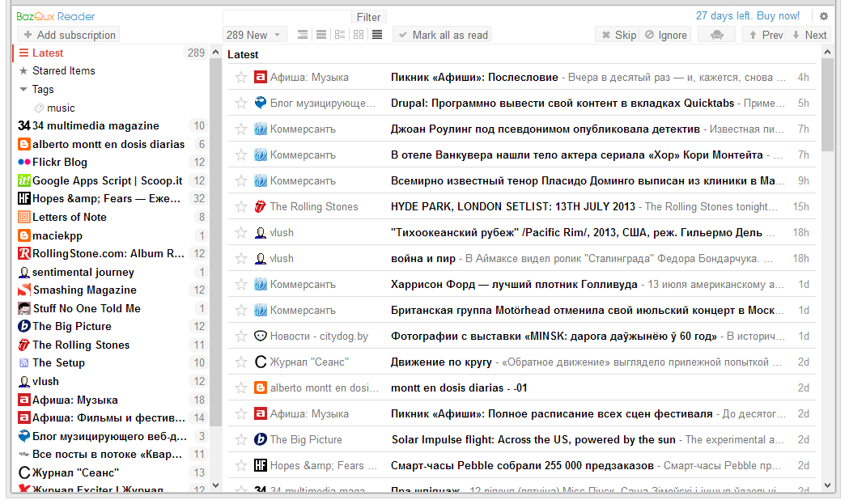Star the Харрисон Форд article

point(241,284)
